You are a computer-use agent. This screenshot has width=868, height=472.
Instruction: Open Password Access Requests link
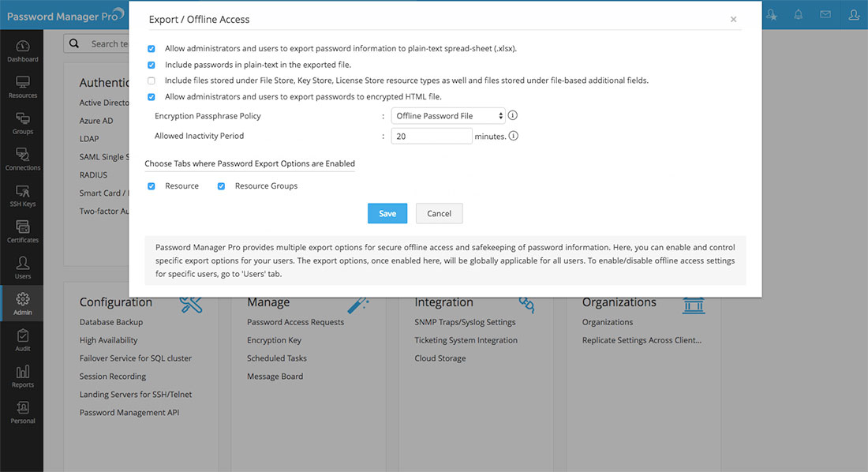point(295,322)
